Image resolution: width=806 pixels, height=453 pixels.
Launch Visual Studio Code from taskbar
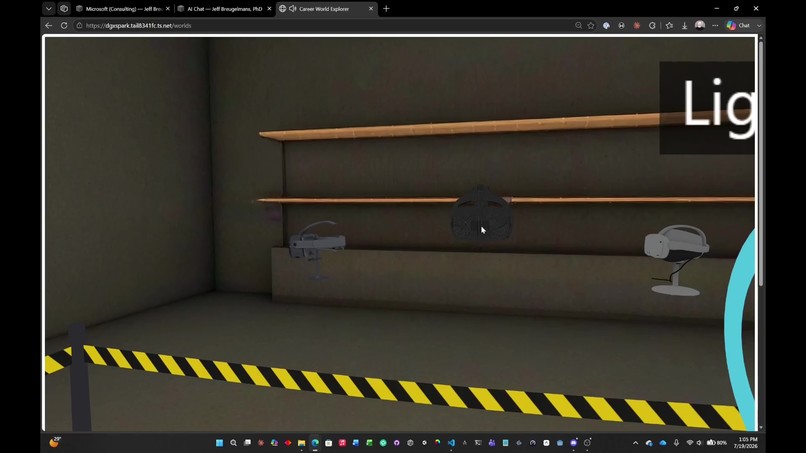tap(451, 443)
